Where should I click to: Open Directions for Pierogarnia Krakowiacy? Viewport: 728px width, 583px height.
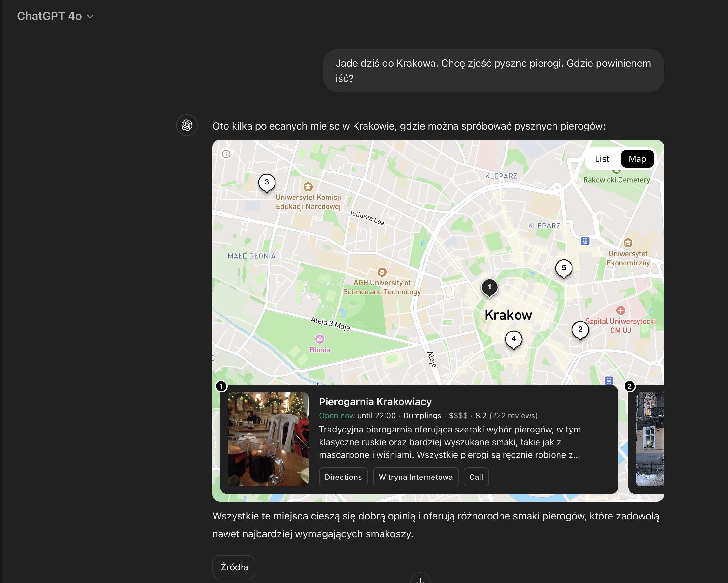[343, 477]
